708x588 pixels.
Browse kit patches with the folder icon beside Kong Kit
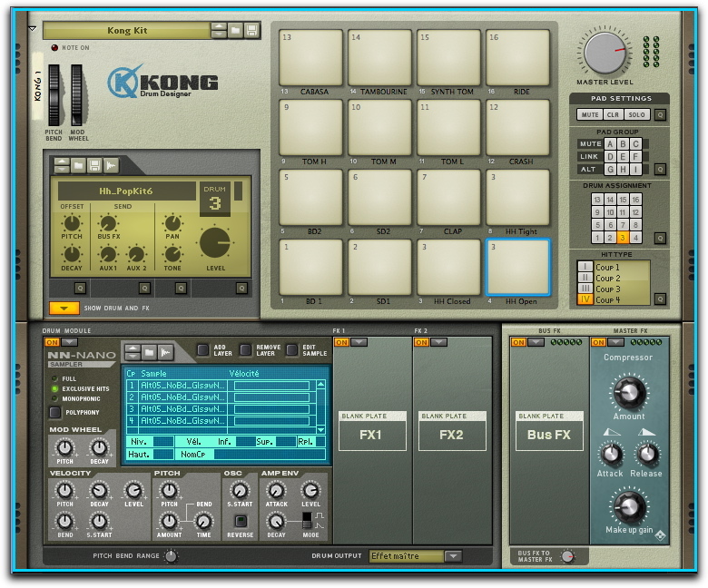point(235,30)
